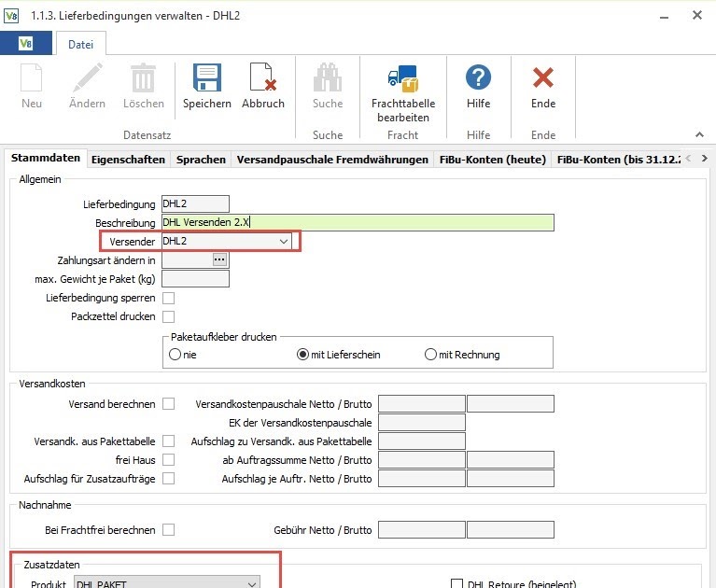Toggle Lieferbedingung sperren checkbox
This screenshot has width=716, height=588.
coord(168,298)
